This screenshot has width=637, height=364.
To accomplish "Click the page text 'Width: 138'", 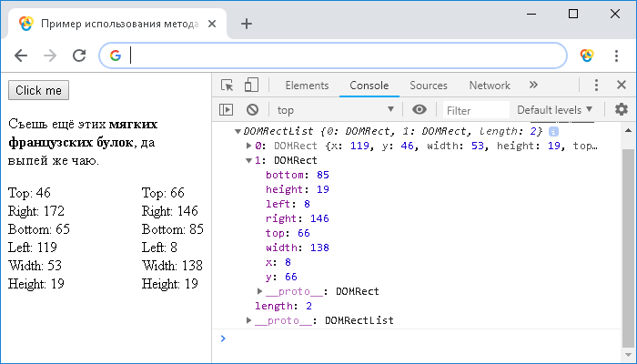I will (x=172, y=266).
